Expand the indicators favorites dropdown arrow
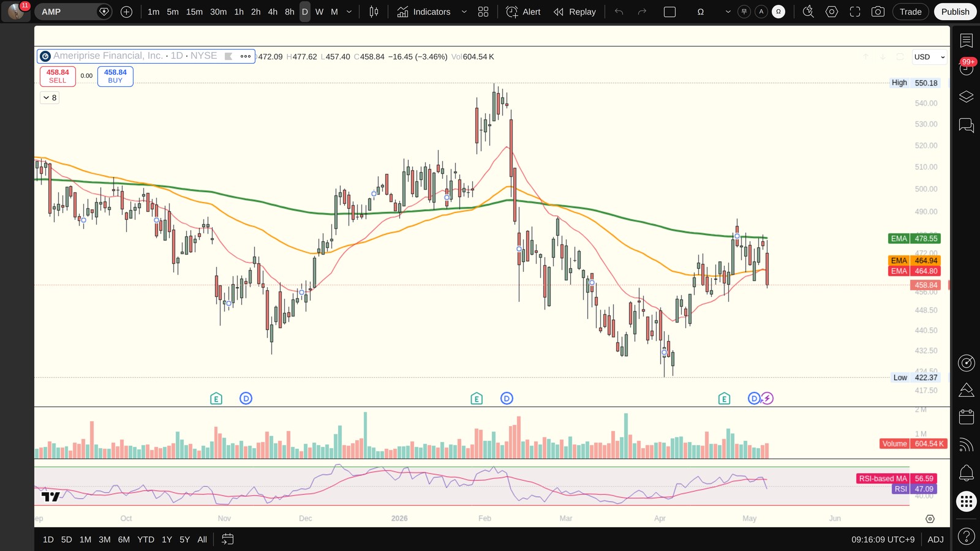 [464, 12]
